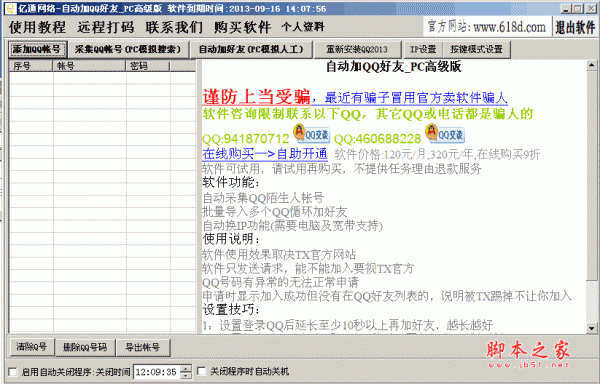The image size is (600, 384).
Task: Sort by the 帐号 column header
Action: click(89, 66)
